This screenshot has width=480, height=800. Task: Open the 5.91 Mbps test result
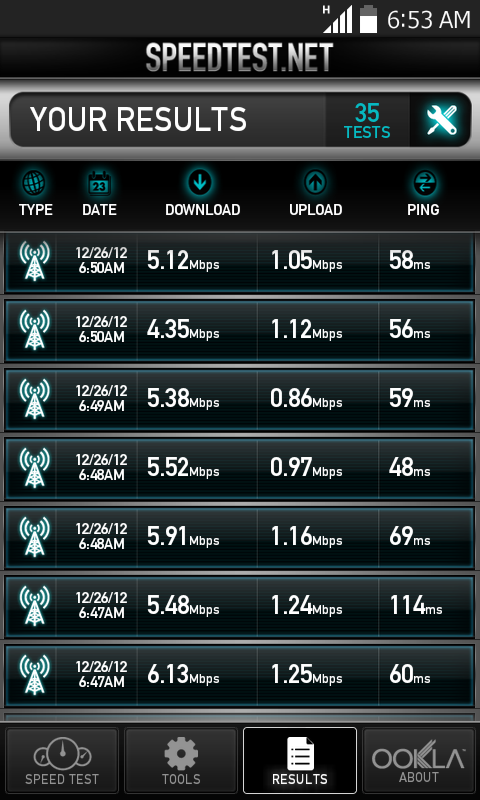pyautogui.click(x=240, y=538)
